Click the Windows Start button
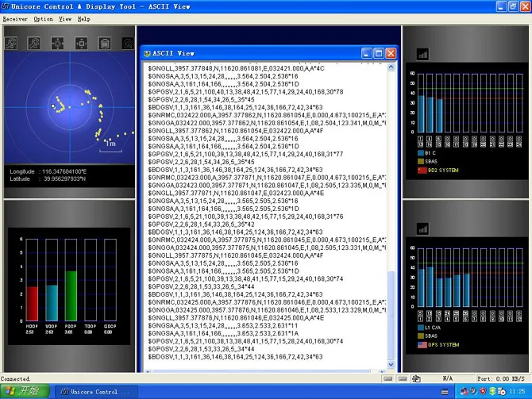The width and height of the screenshot is (532, 399). click(25, 392)
